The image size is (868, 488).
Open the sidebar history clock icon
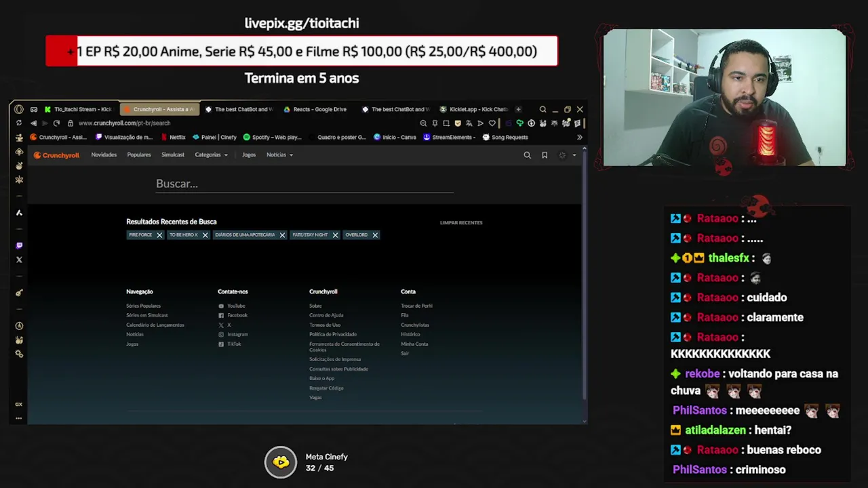(x=19, y=326)
